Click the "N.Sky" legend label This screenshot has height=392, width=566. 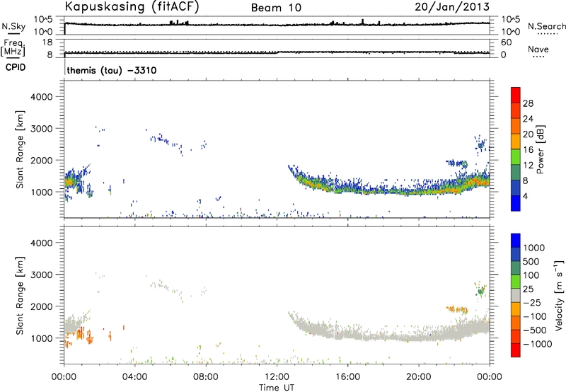[13, 26]
